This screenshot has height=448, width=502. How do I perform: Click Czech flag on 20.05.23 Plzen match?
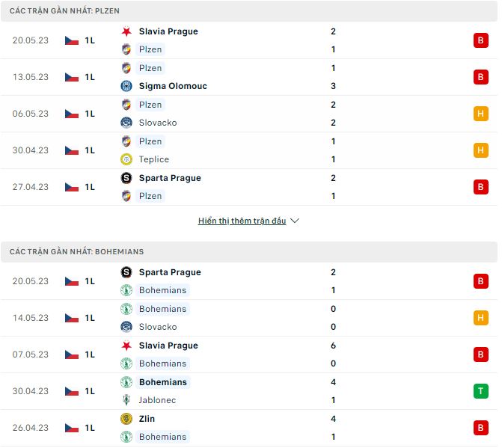(72, 40)
